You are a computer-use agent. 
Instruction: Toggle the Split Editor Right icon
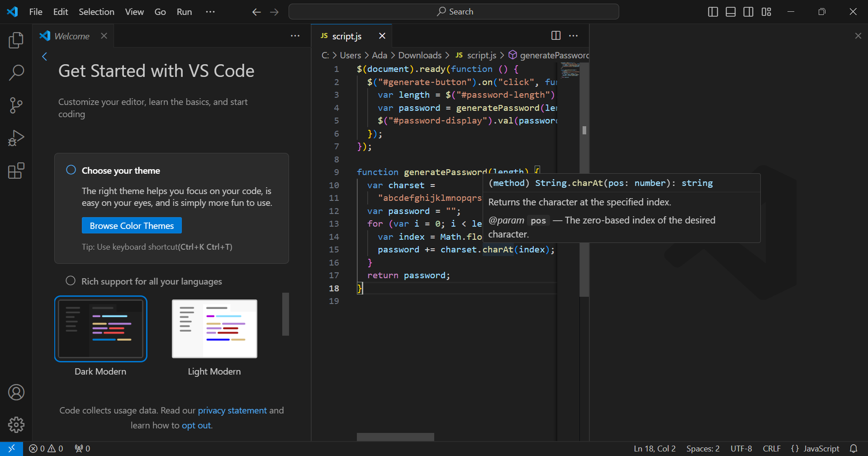(x=555, y=35)
